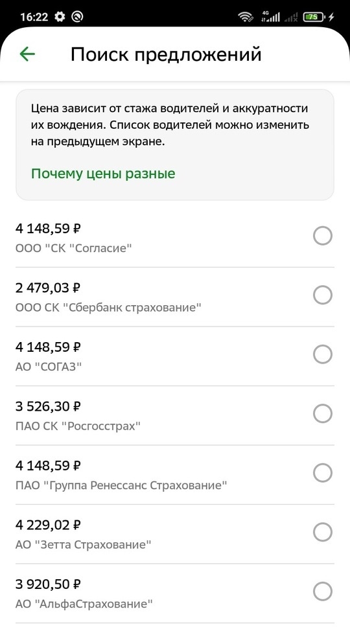
Task: Select Сбербанк страхование radio button
Action: (323, 295)
